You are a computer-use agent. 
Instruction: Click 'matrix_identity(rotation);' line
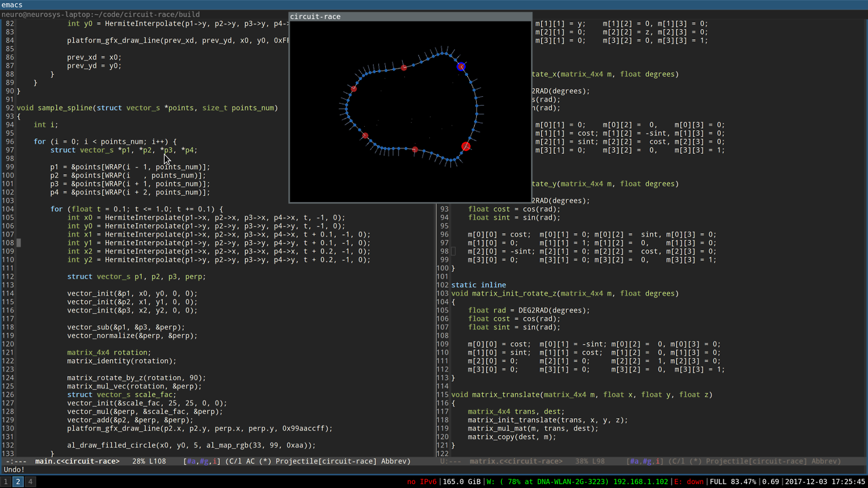pos(122,361)
